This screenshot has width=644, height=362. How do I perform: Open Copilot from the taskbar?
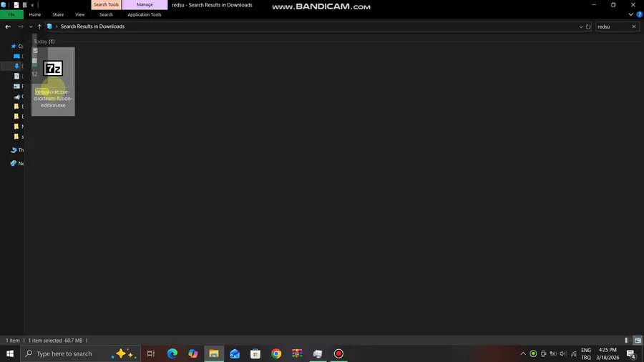click(x=193, y=353)
